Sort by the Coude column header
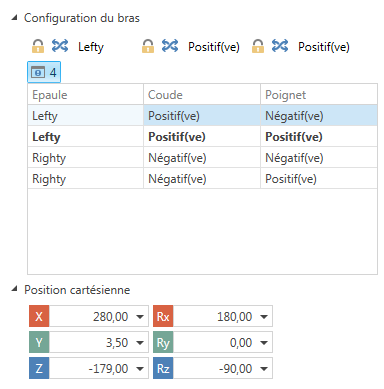This screenshot has height=389, width=384. coord(202,95)
